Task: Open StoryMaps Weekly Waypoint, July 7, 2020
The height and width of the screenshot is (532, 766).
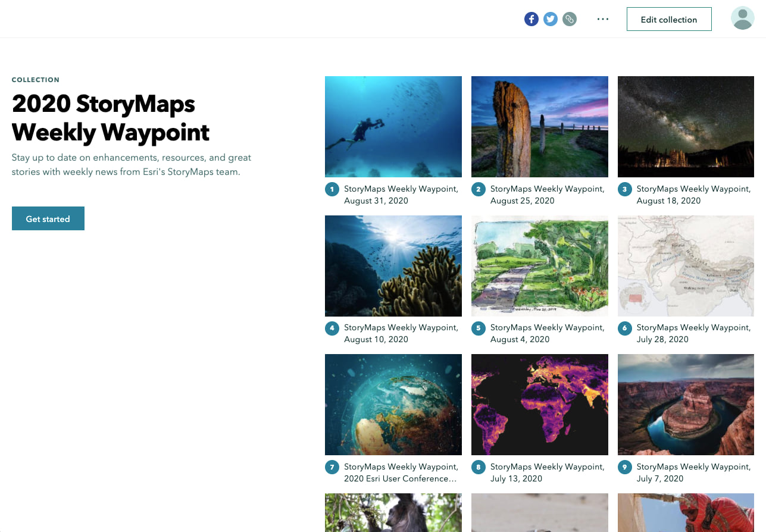Action: [x=694, y=472]
